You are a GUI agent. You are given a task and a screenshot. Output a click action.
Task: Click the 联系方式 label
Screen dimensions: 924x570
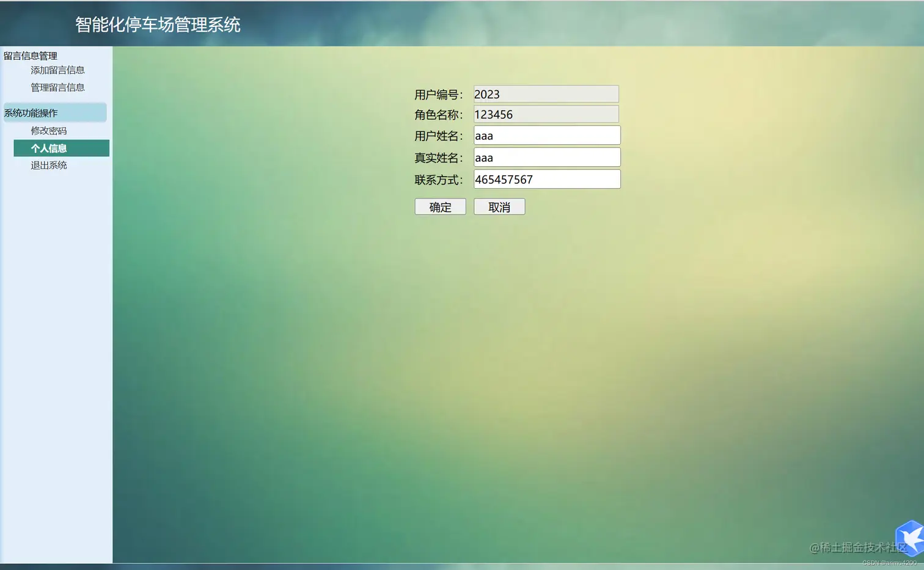click(439, 180)
